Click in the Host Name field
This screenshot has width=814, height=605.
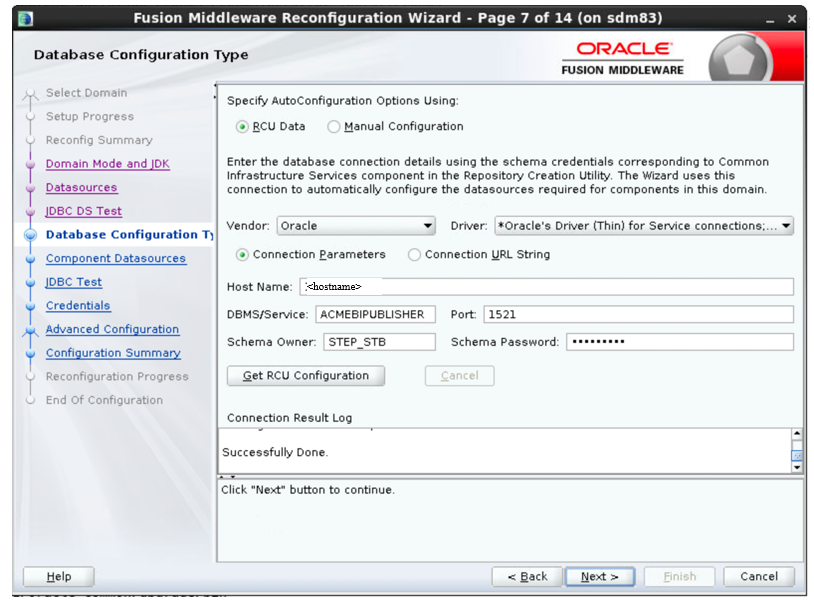pos(546,287)
